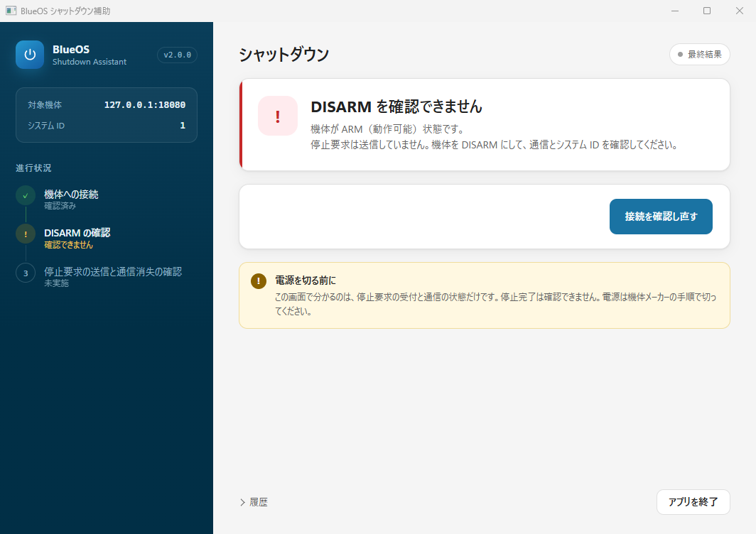This screenshot has width=756, height=534.
Task: Click the 最終結果 status badge
Action: (x=700, y=55)
